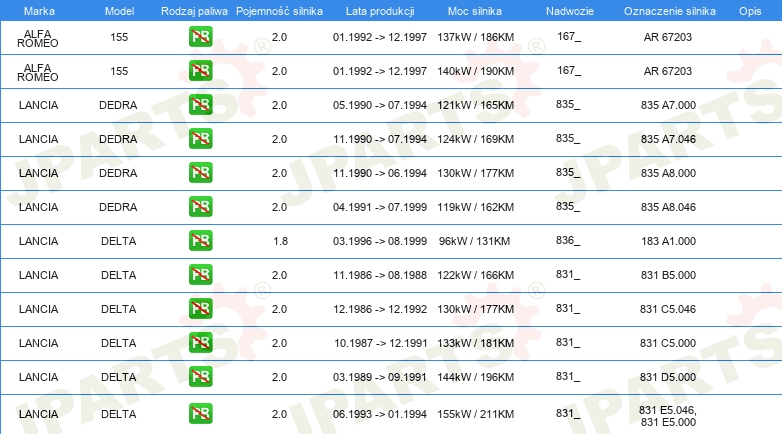The width and height of the screenshot is (782, 434).
Task: Click engine code 831 D5.000
Action: click(668, 376)
